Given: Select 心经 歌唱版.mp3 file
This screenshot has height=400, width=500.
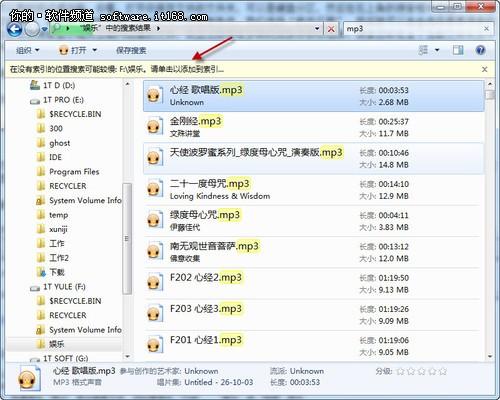Looking at the screenshot, I should [x=313, y=96].
